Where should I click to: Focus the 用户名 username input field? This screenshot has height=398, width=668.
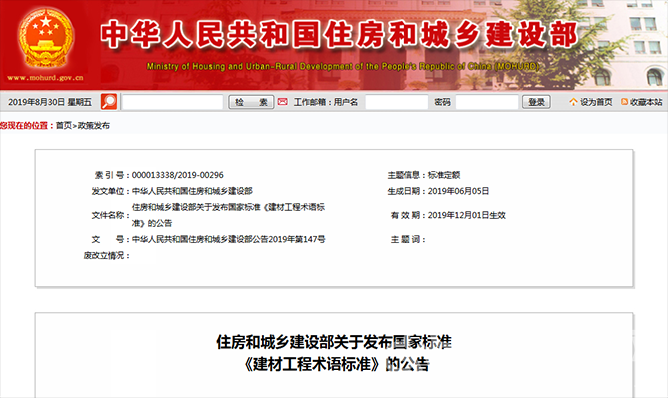point(397,102)
